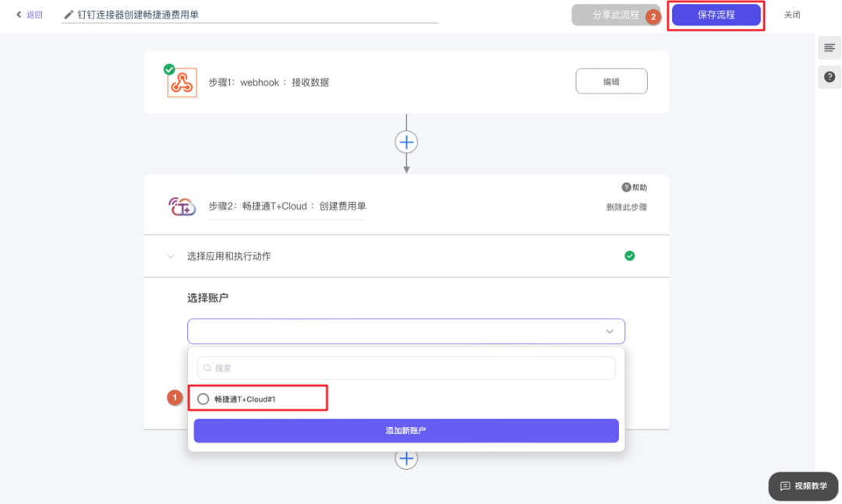The width and height of the screenshot is (842, 504).
Task: Click the green check badge on webhook step
Action: 169,69
